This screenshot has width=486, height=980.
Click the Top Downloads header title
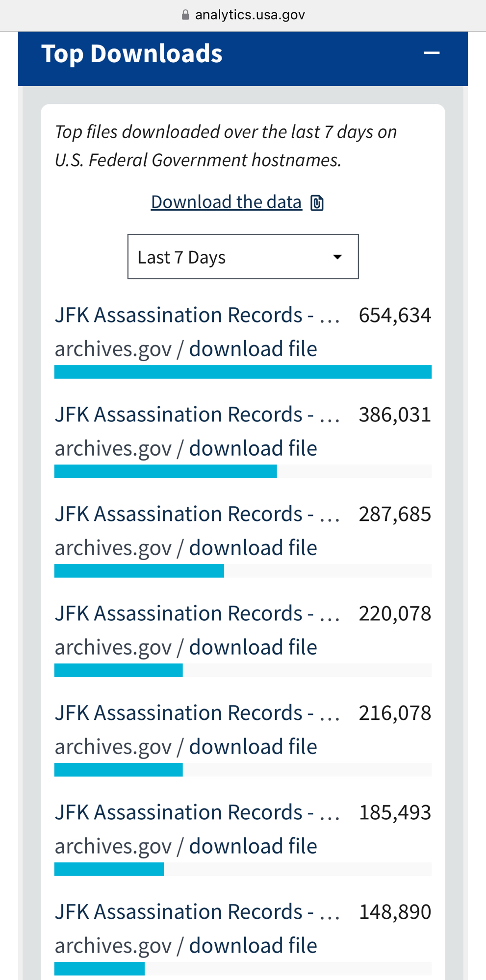click(132, 53)
